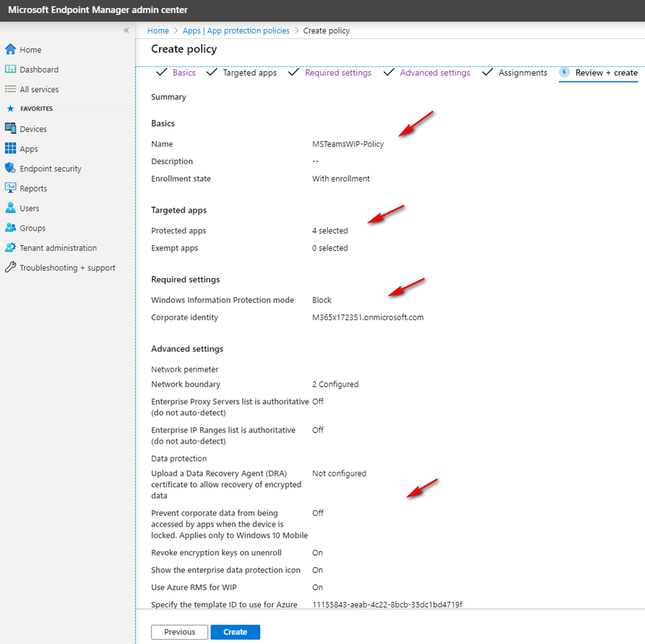
Task: Click the Create policy page heading
Action: (x=184, y=49)
